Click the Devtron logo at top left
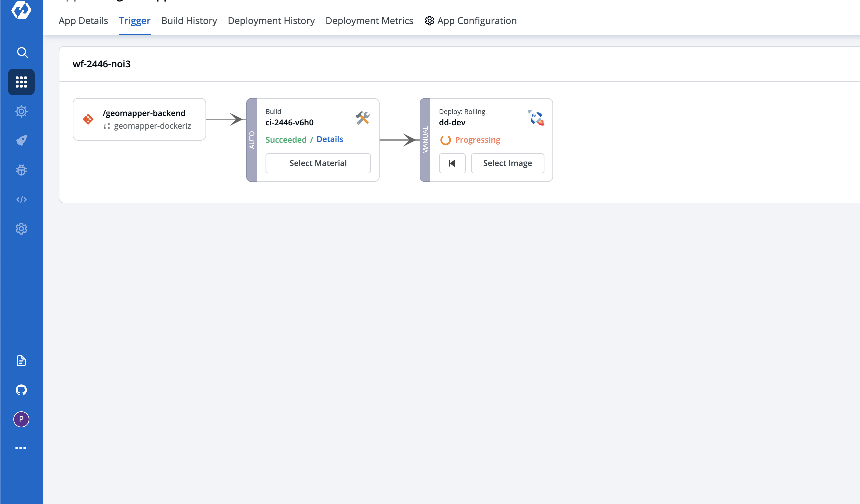The width and height of the screenshot is (860, 504). pos(21,10)
